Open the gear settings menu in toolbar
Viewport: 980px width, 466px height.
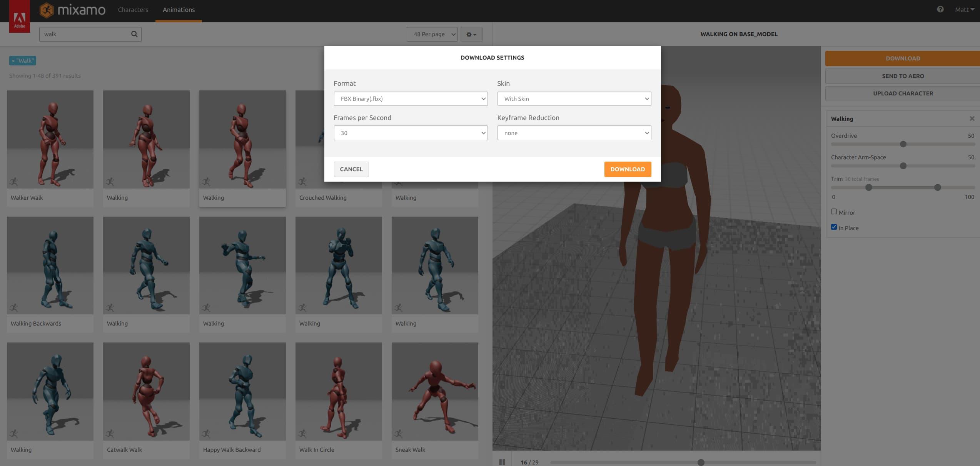coord(471,34)
